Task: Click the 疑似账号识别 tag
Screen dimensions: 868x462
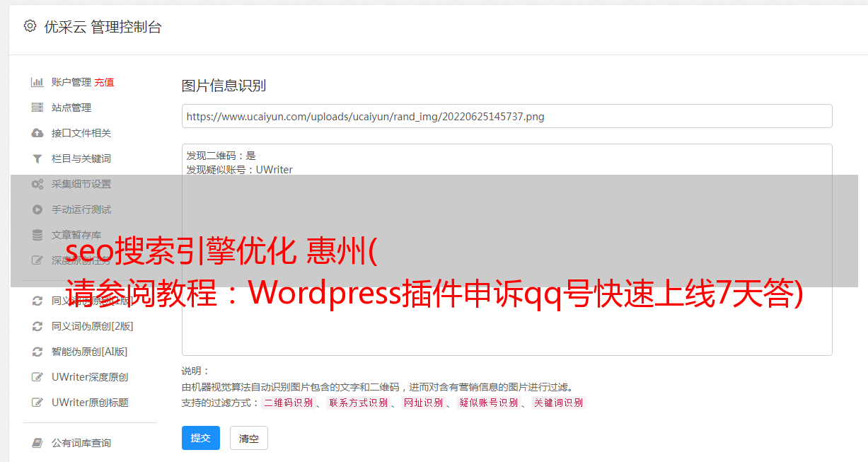Action: click(x=489, y=403)
